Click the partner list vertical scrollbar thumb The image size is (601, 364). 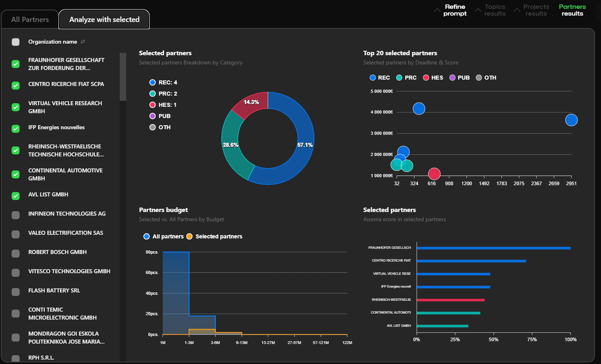click(x=123, y=77)
